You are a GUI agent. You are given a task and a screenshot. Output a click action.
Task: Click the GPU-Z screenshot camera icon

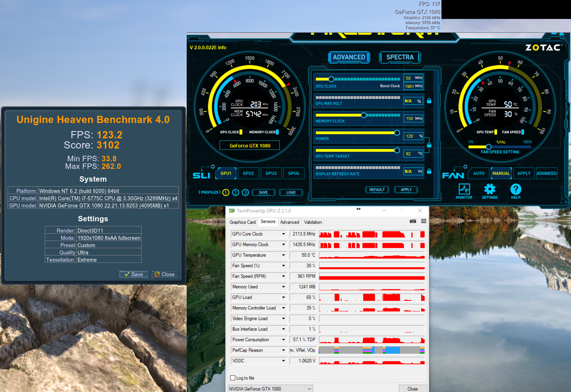[413, 221]
